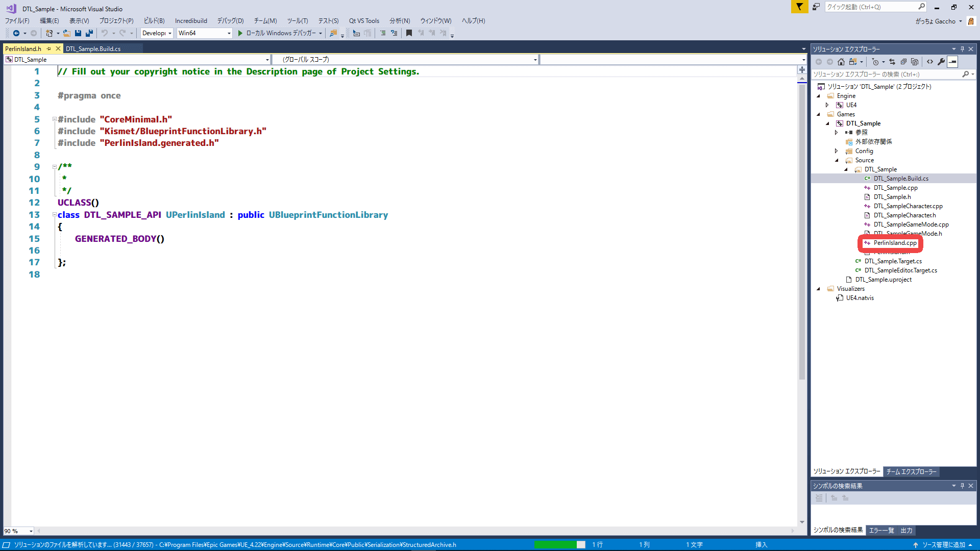Switch to DTL_Sample.Build.cs editor tab
This screenshot has height=551, width=980.
pos(93,49)
